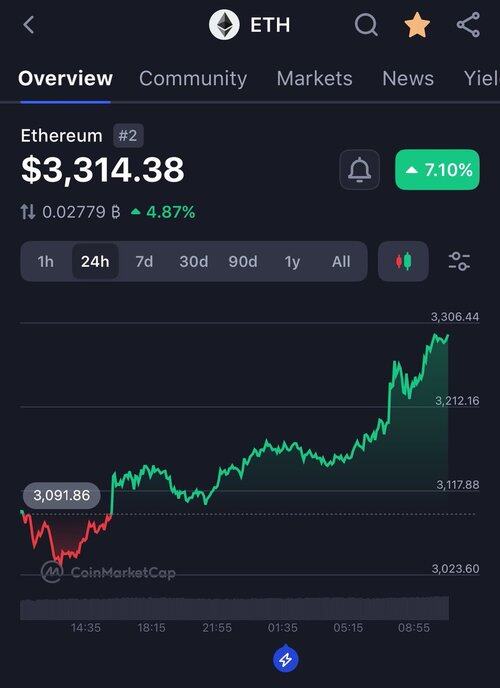The width and height of the screenshot is (500, 688).
Task: Tap the share icon
Action: [468, 25]
